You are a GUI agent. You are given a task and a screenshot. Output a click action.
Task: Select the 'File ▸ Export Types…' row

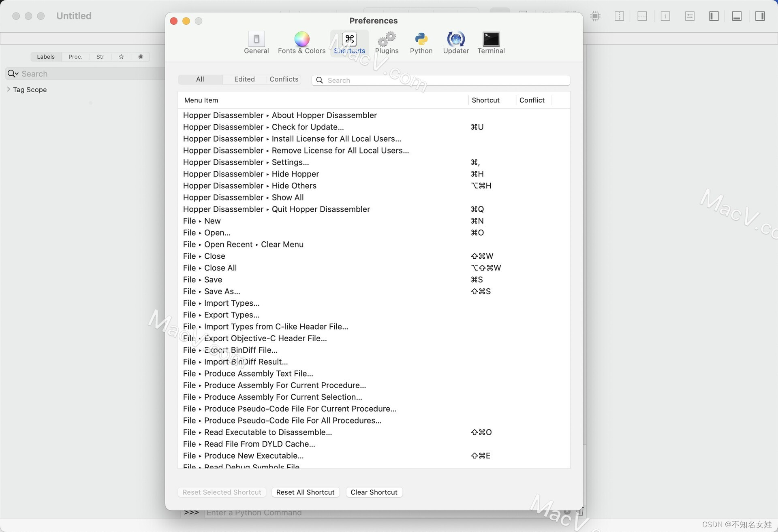pyautogui.click(x=374, y=315)
